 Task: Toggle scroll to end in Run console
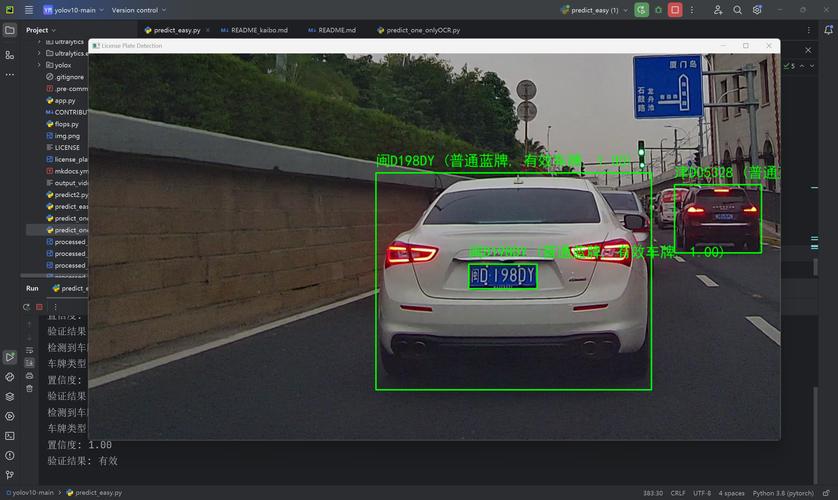tap(28, 362)
